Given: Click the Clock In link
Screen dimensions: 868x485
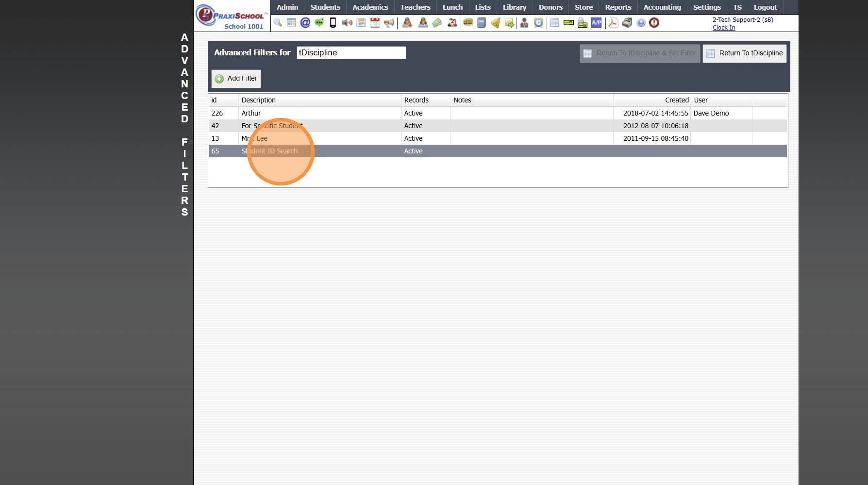Looking at the screenshot, I should pos(724,28).
